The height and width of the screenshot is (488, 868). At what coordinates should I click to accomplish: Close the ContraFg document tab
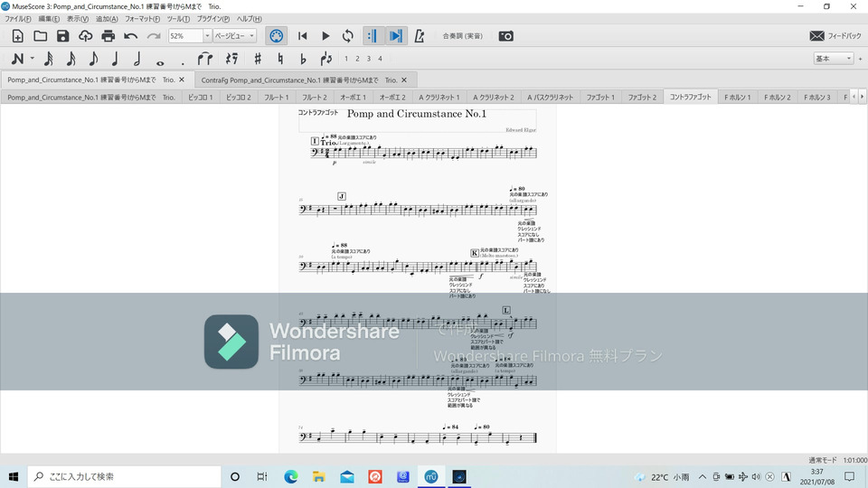coord(404,80)
